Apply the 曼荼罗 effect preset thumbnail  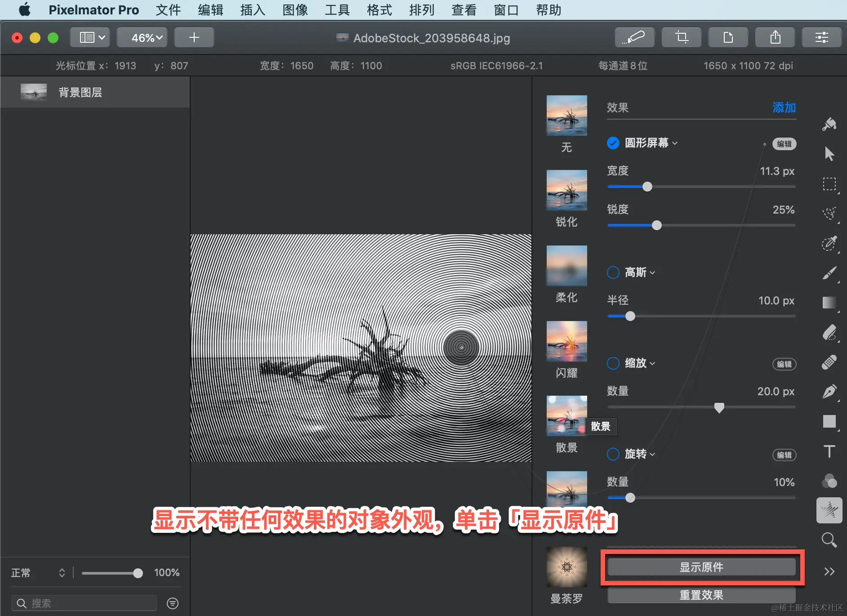tap(566, 567)
